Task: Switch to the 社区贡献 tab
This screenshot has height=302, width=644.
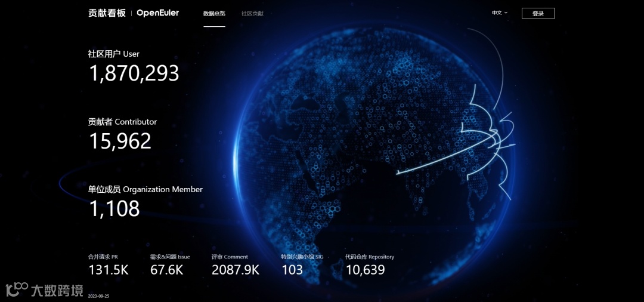Action: click(x=252, y=13)
